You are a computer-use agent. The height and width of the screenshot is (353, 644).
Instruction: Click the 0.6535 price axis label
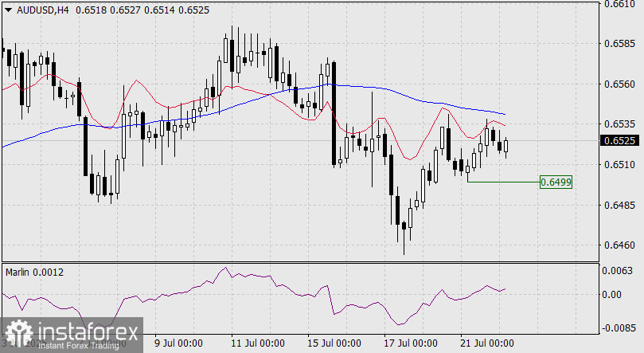pyautogui.click(x=619, y=124)
